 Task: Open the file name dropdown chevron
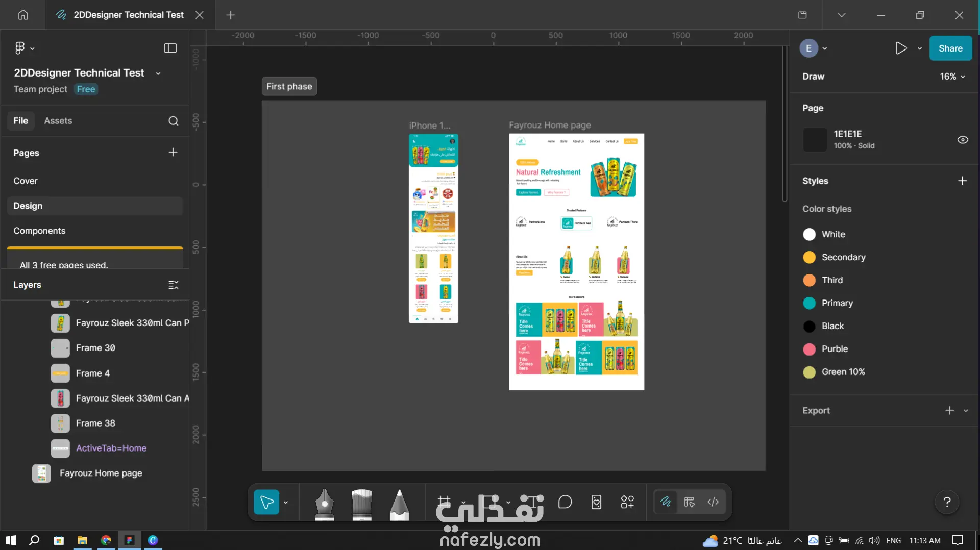[x=158, y=73]
